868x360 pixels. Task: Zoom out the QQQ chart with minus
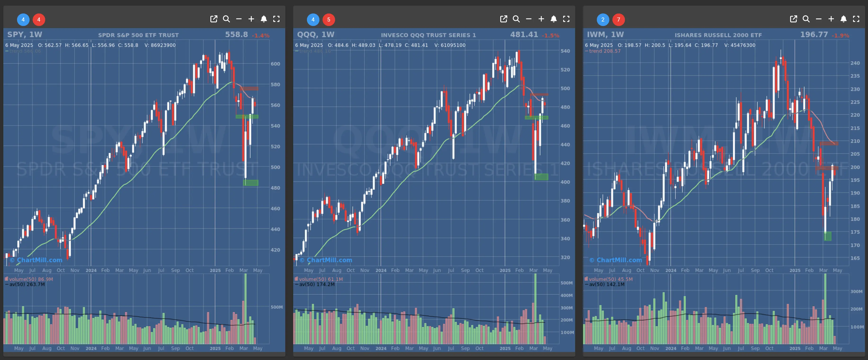tap(529, 19)
